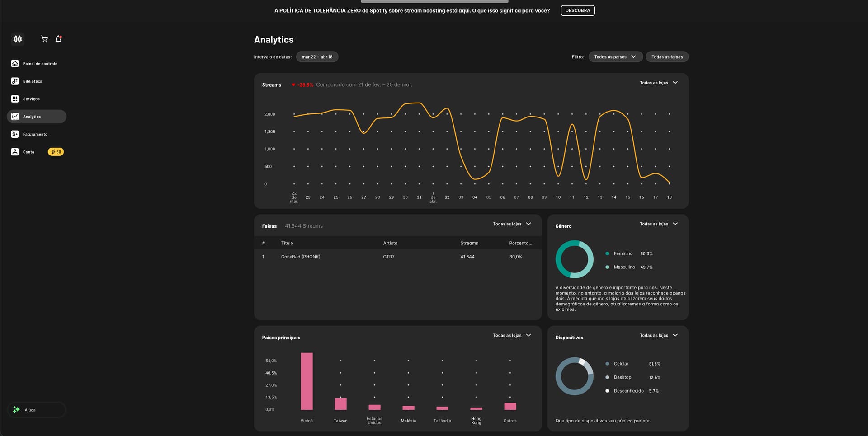Click the Todas as faixas filter

coord(667,57)
